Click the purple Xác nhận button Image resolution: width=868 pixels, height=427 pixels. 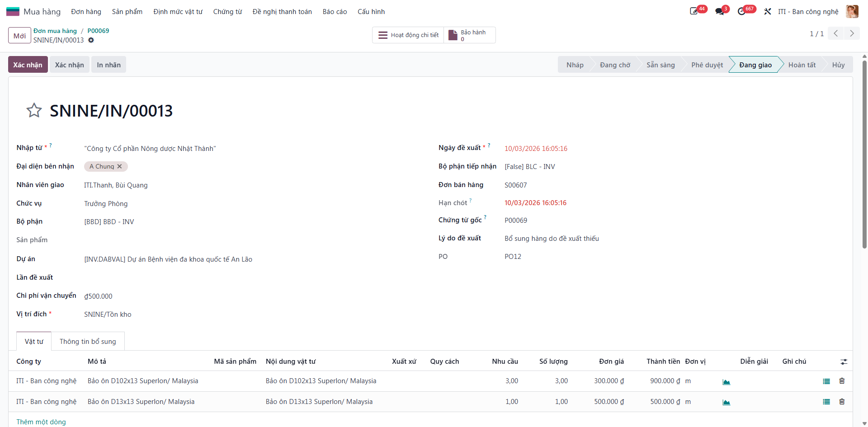(x=28, y=65)
